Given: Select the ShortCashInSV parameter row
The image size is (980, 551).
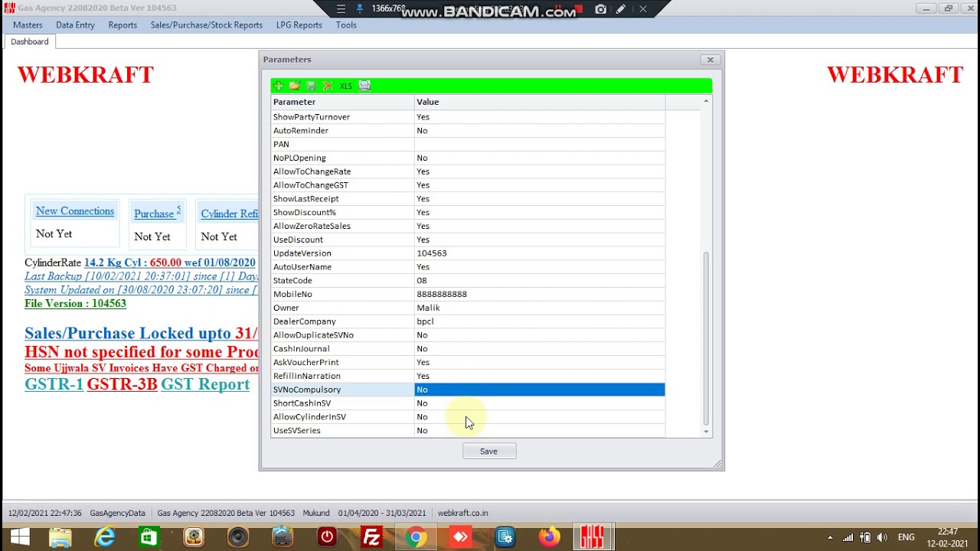Looking at the screenshot, I should tap(468, 403).
